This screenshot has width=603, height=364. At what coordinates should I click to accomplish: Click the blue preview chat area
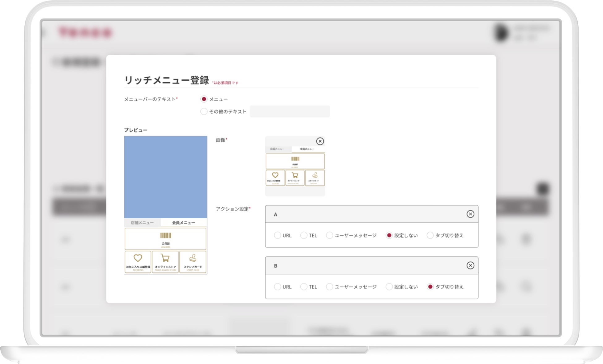coord(165,177)
